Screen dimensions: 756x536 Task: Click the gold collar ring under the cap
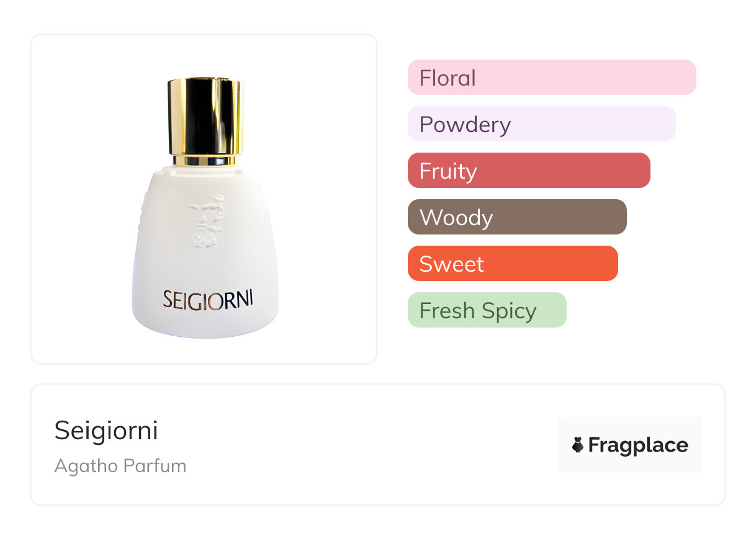click(x=205, y=160)
